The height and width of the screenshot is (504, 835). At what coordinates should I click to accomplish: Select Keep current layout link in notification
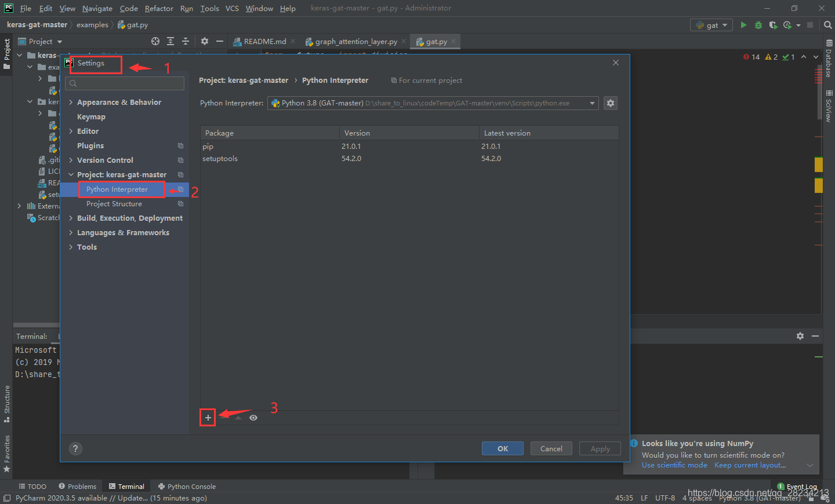pyautogui.click(x=749, y=465)
